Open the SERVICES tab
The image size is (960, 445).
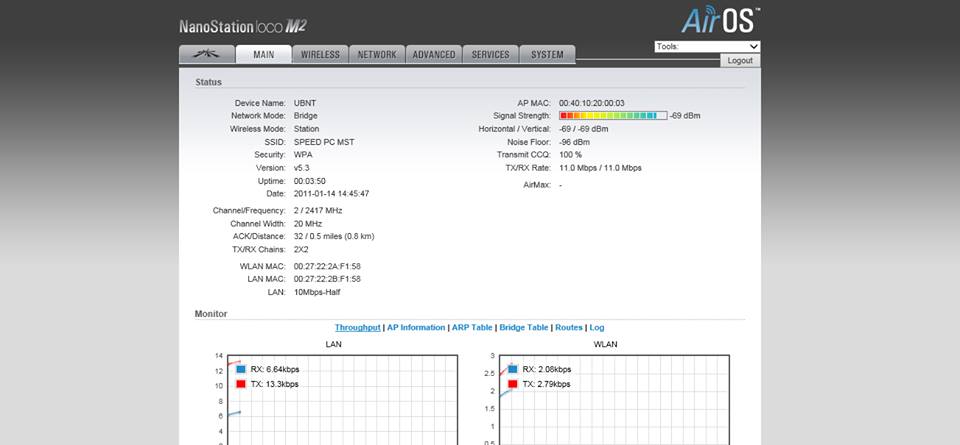coord(490,54)
